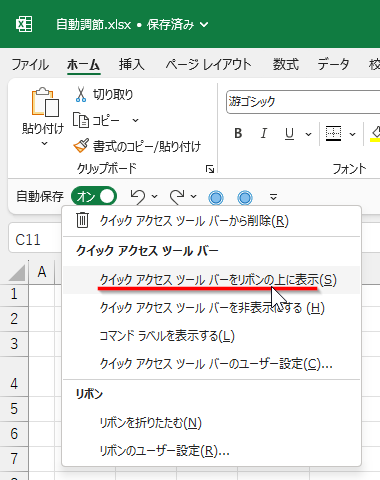Expand the 貼り付け options arrow
The image size is (380, 480).
point(44,144)
